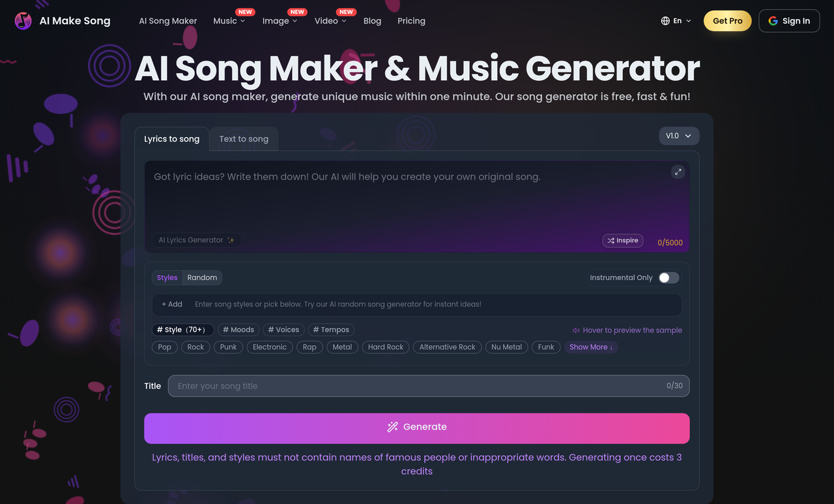Open the Video dropdown menu

pos(330,21)
